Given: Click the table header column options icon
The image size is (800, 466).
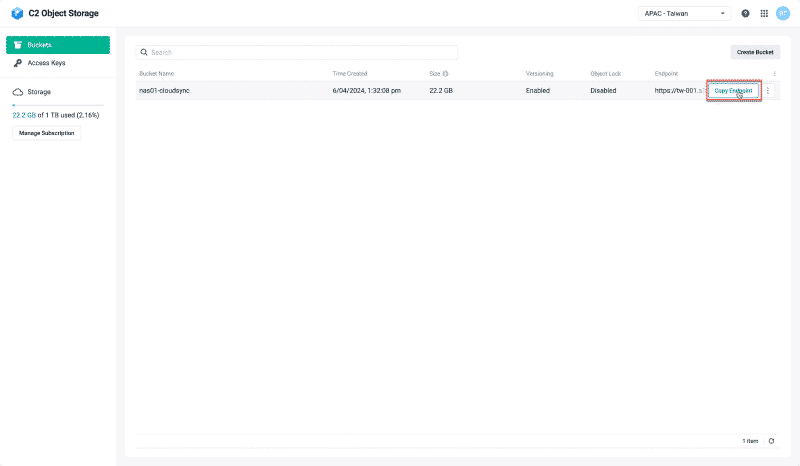Looking at the screenshot, I should click(775, 74).
